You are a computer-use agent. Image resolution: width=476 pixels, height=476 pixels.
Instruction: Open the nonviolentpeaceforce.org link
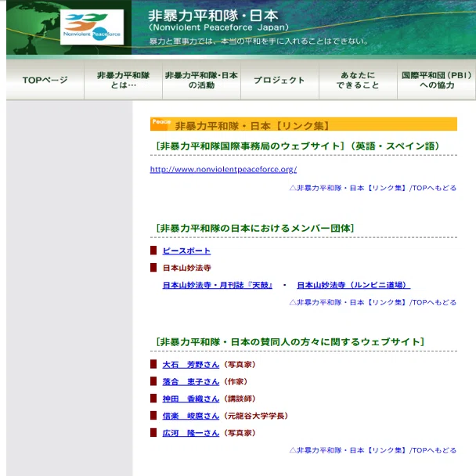pyautogui.click(x=223, y=169)
